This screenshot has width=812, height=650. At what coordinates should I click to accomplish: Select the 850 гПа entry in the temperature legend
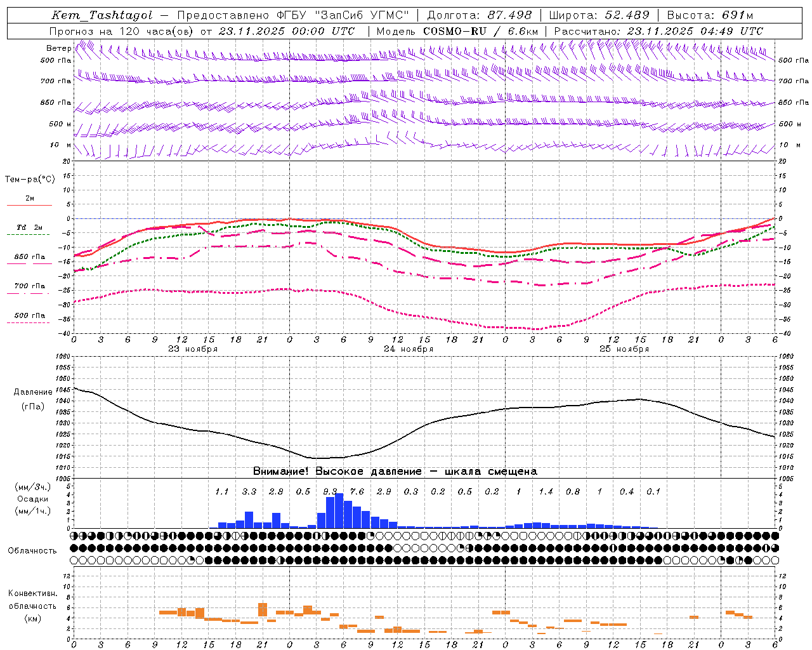point(30,257)
